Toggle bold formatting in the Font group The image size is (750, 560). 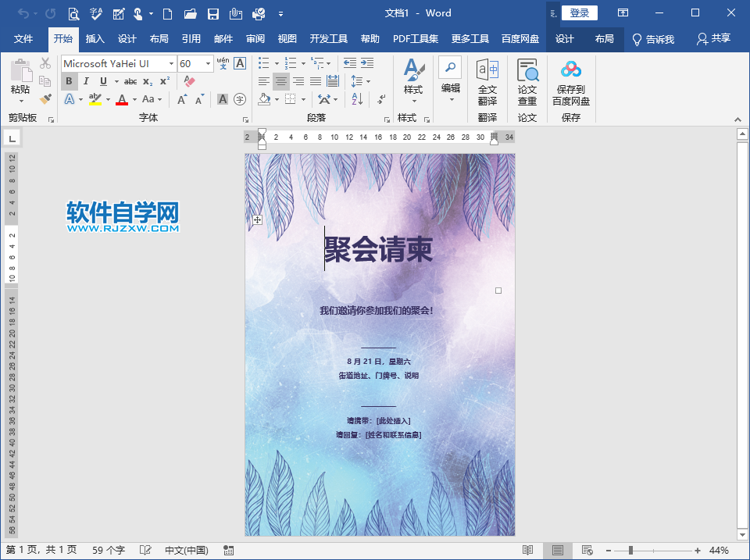[x=70, y=80]
